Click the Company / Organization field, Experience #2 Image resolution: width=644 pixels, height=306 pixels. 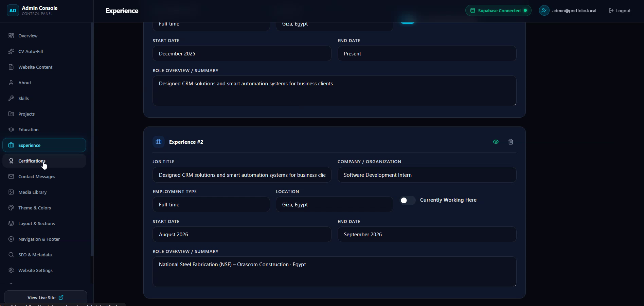427,175
